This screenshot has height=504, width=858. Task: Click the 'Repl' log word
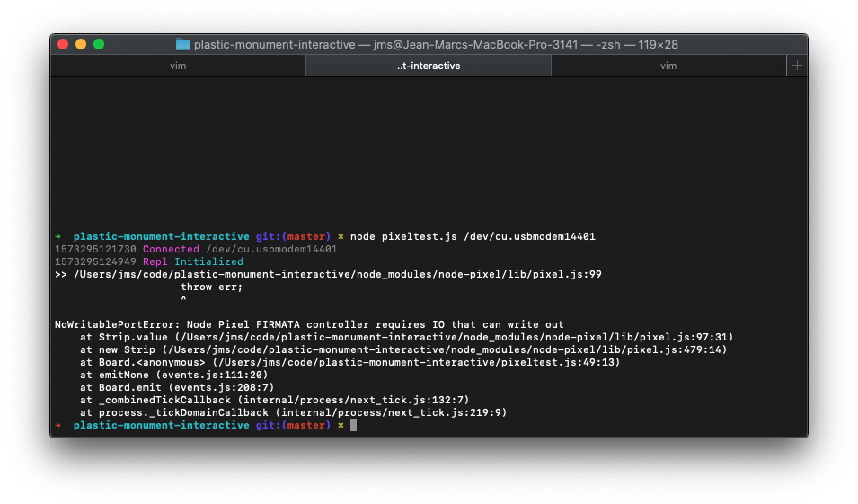(x=155, y=261)
